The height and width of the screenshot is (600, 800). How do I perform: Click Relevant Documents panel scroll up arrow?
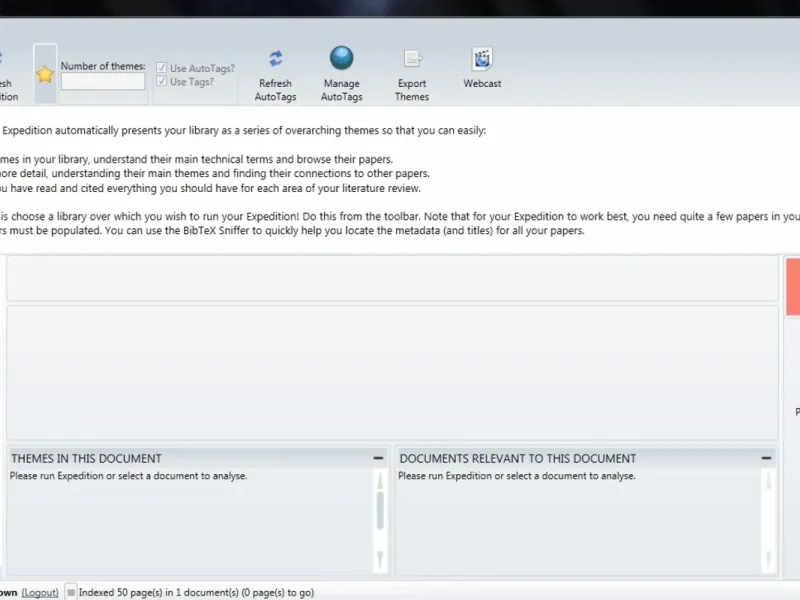(x=768, y=480)
